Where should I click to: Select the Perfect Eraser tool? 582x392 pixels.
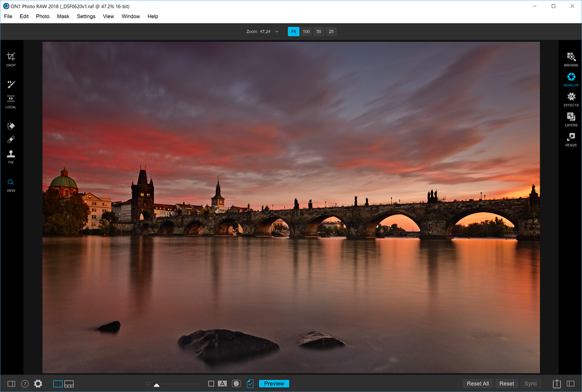coord(11,126)
